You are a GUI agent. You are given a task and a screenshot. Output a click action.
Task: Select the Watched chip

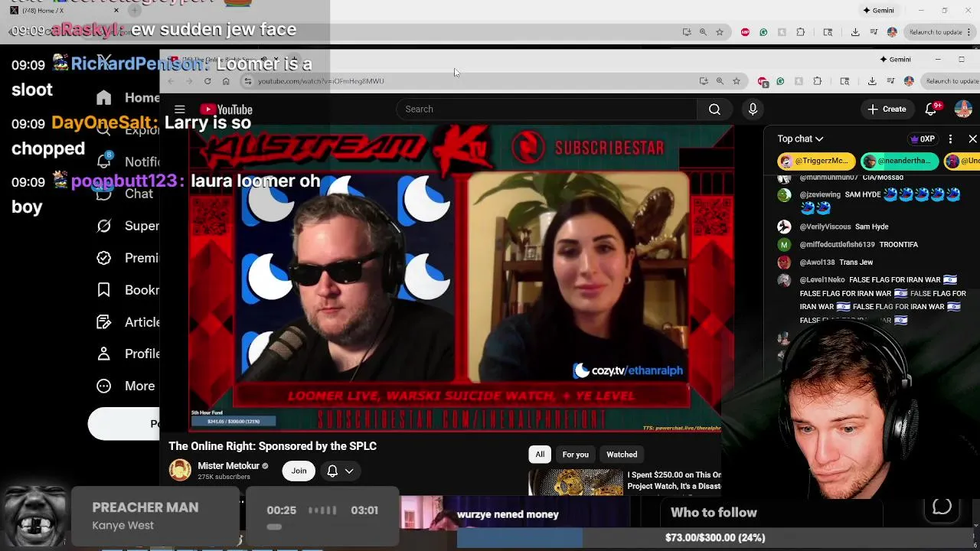coord(622,455)
